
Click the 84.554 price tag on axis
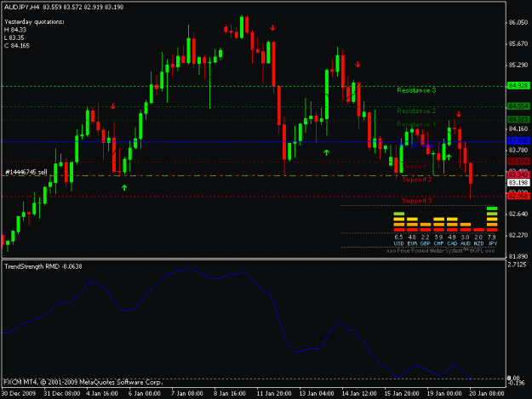[x=518, y=106]
